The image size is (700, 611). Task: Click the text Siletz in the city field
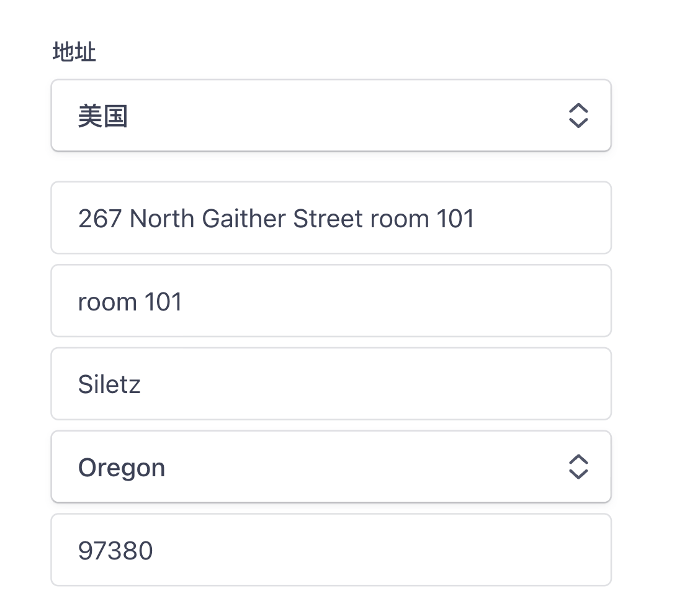click(109, 384)
